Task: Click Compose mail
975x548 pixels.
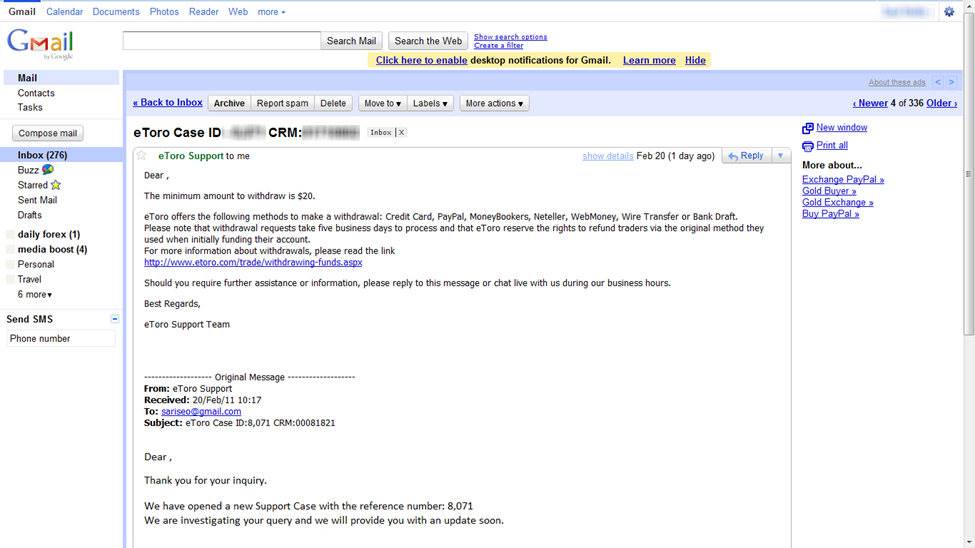Action: 48,133
